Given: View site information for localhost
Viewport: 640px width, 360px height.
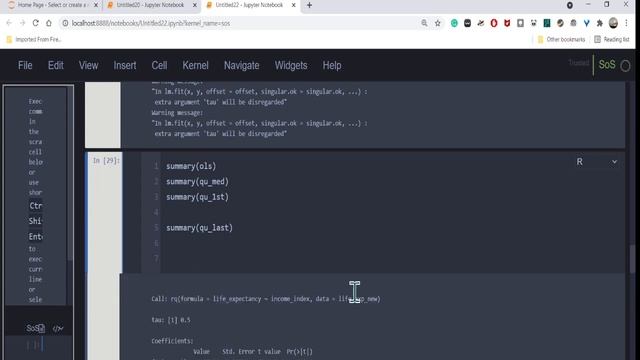Looking at the screenshot, I should 65,23.
